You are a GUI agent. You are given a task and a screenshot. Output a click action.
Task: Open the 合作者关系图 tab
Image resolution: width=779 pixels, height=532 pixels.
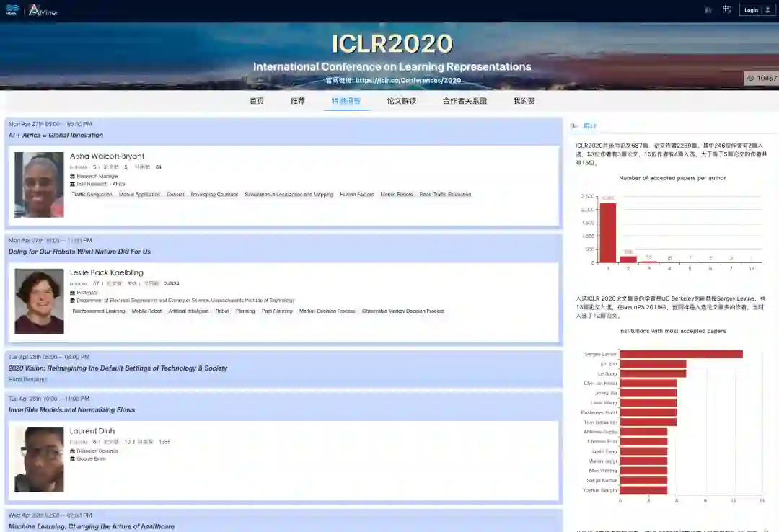point(465,101)
